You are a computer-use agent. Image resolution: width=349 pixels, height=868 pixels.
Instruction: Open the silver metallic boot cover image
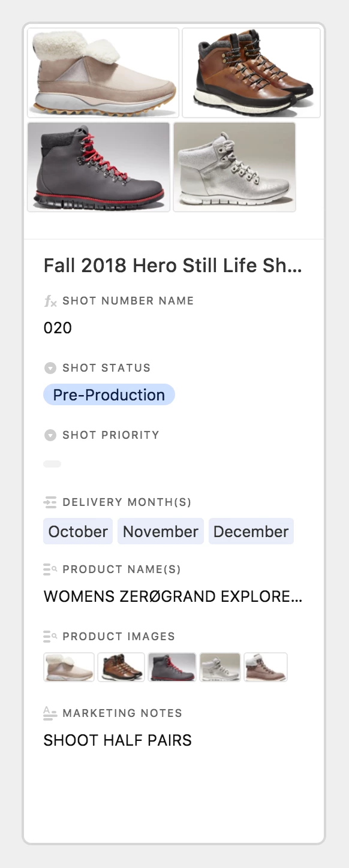[x=234, y=167]
